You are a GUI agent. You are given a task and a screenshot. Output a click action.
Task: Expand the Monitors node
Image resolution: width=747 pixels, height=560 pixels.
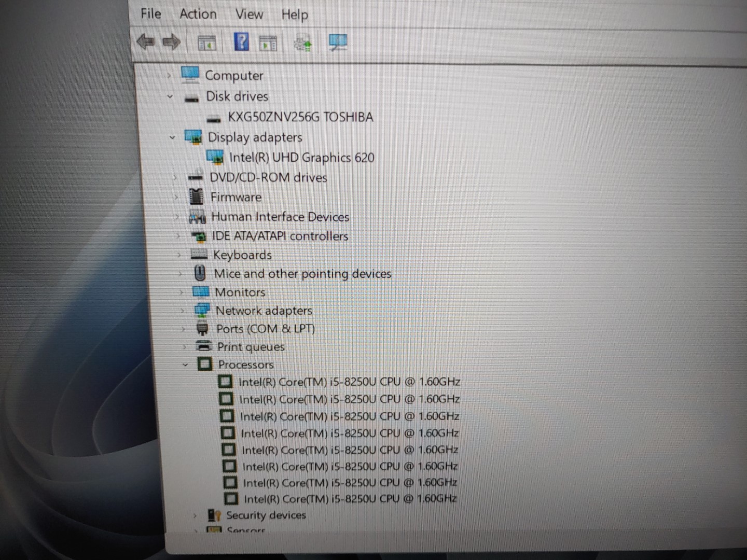(181, 292)
